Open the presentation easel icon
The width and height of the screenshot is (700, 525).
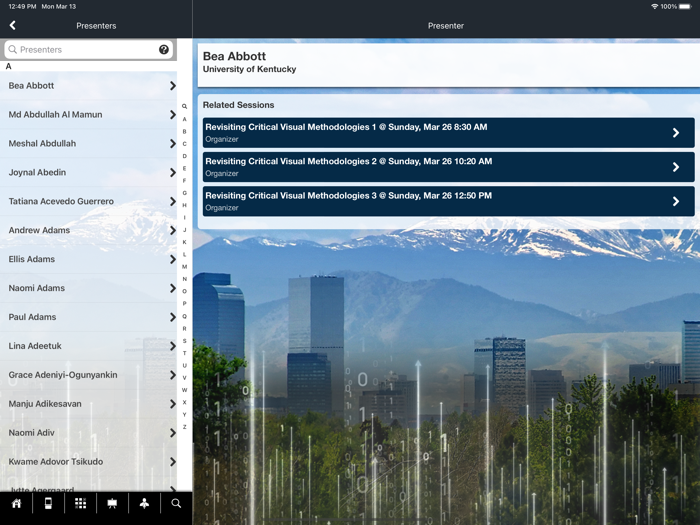112,504
